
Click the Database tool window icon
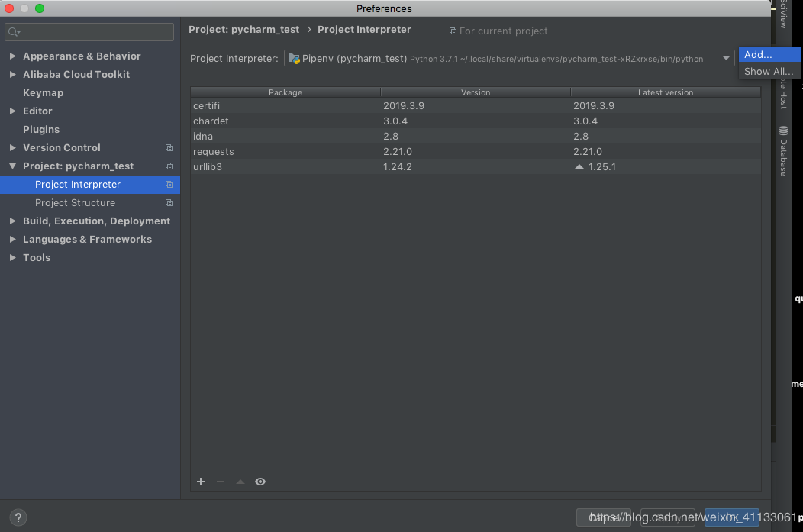click(784, 131)
